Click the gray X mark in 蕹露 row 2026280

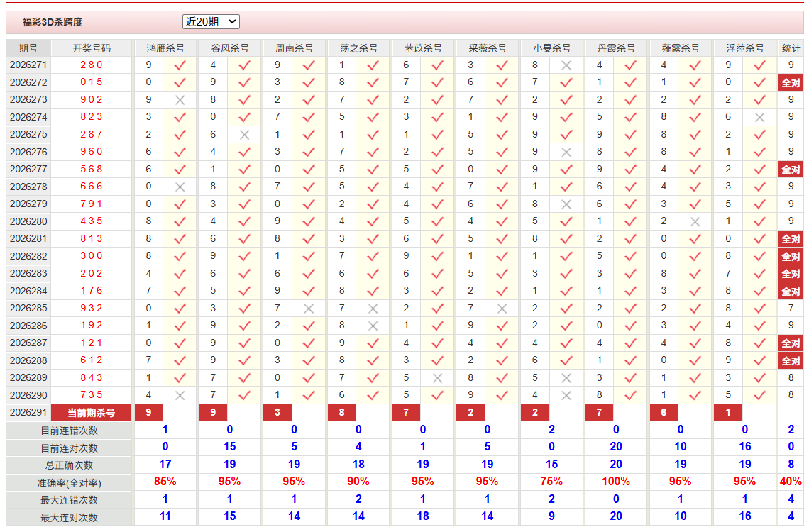tap(695, 221)
